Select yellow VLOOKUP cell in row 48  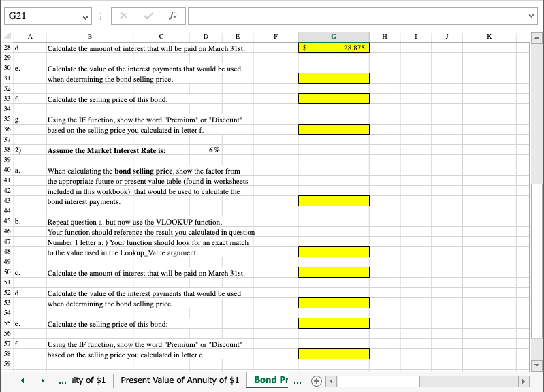point(334,252)
